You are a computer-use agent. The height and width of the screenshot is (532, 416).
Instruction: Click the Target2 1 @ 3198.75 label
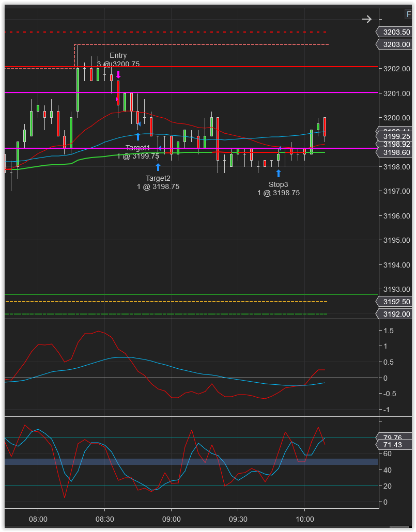158,182
